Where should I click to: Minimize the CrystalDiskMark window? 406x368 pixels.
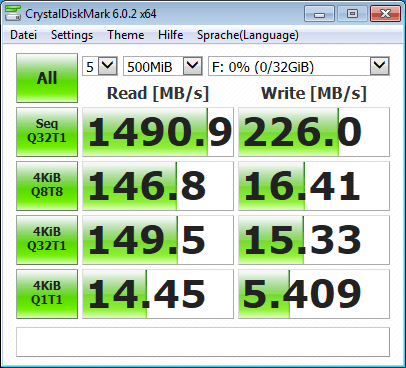(x=319, y=14)
